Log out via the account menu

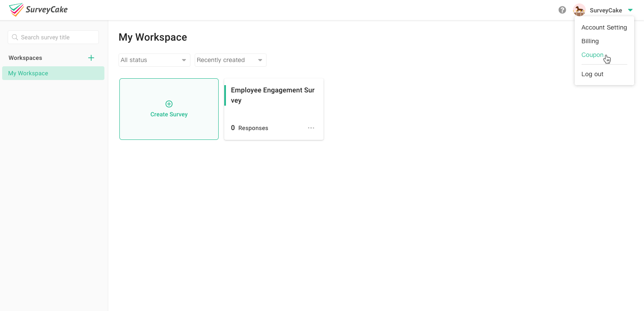[x=592, y=74]
